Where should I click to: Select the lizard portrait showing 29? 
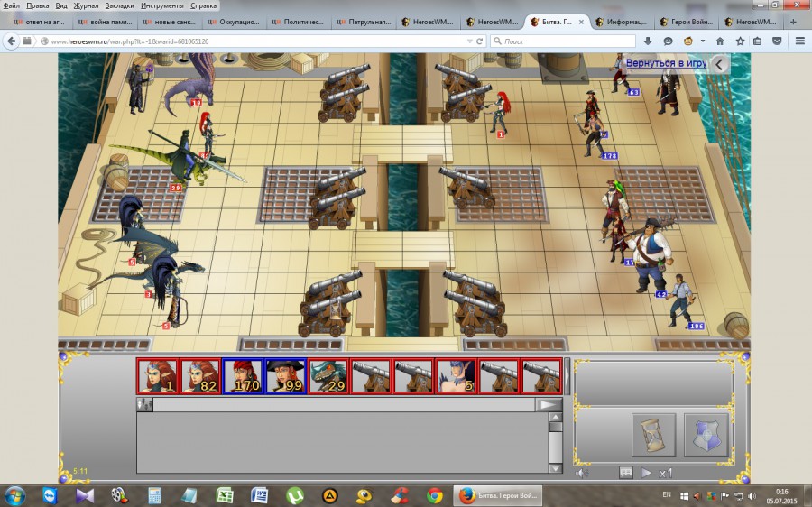tap(328, 375)
